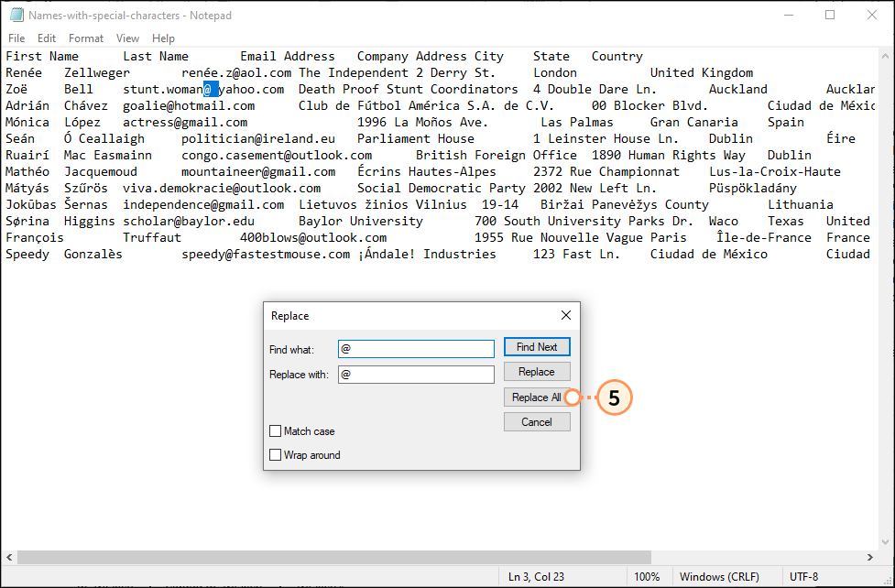Click the vertical scrollbar up arrow

[x=885, y=56]
